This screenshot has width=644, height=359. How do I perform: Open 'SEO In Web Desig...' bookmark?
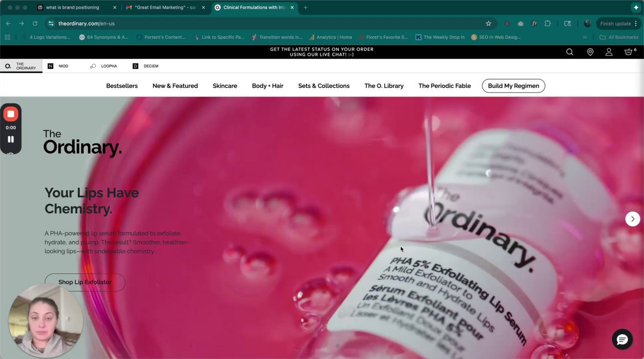coord(496,37)
